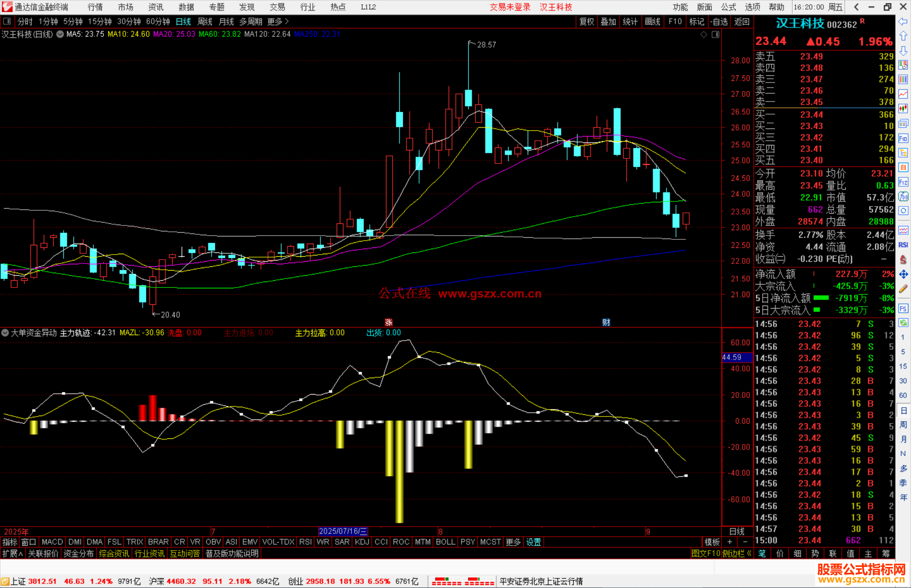Expand the 大单资金异动 indicator dropdown arrow
This screenshot has width=911, height=588.
(5, 333)
